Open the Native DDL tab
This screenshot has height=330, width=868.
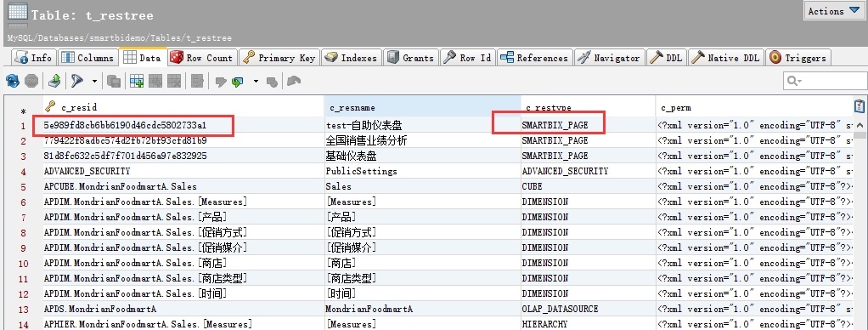(x=726, y=58)
